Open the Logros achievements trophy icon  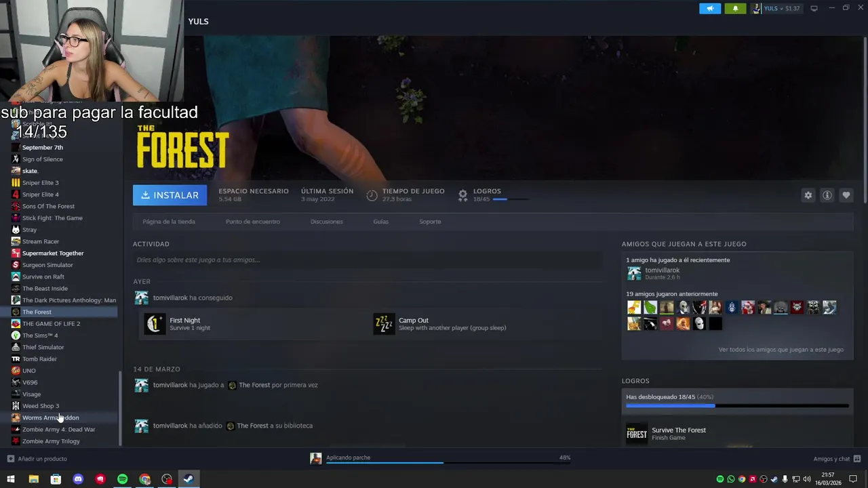(462, 195)
